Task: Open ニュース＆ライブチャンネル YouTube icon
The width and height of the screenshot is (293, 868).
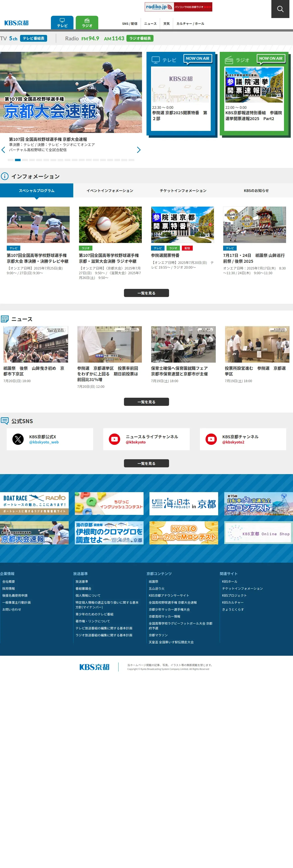Action: pyautogui.click(x=115, y=439)
